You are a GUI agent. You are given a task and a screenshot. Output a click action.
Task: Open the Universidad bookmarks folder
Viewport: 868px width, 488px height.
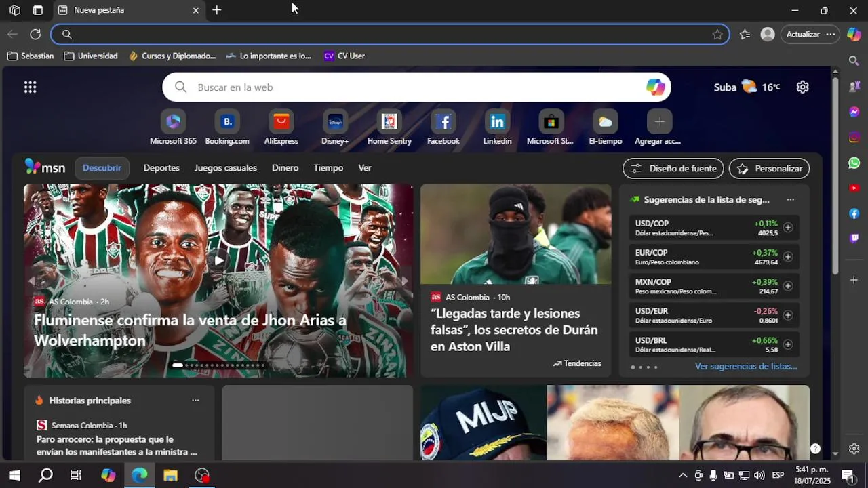[x=90, y=56]
